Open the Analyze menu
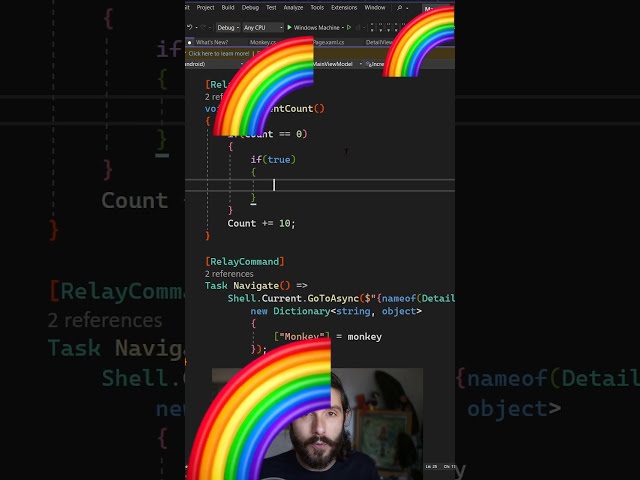Image resolution: width=640 pixels, height=480 pixels. [293, 8]
